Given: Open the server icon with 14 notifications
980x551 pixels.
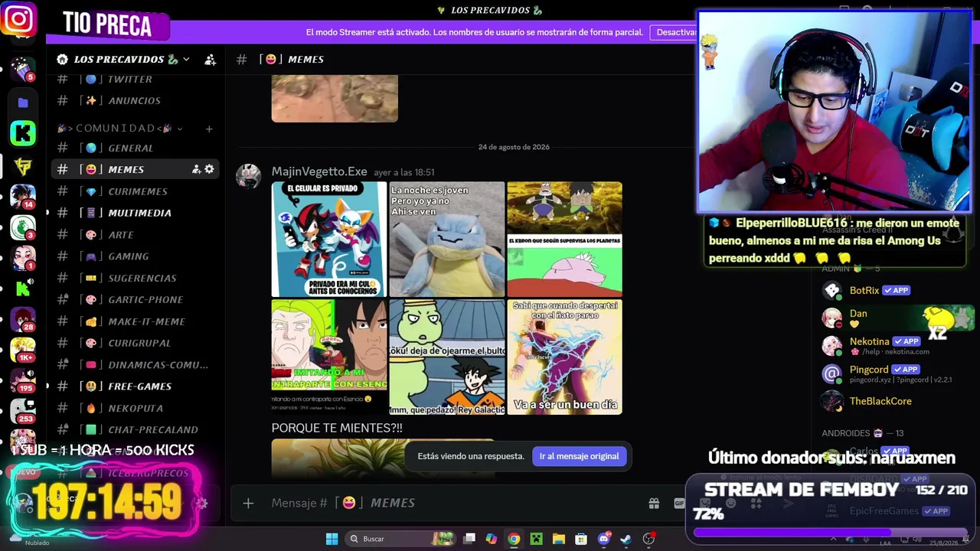Looking at the screenshot, I should 23,196.
